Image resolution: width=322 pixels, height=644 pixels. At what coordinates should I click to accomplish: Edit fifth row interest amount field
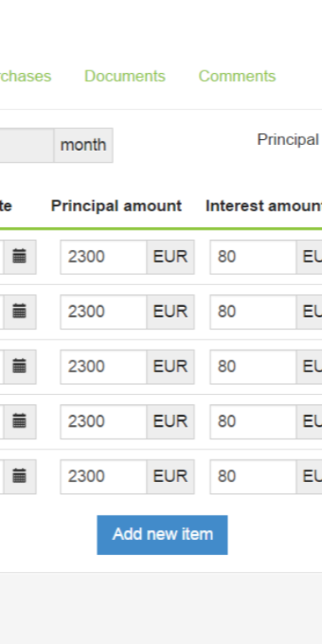[253, 477]
